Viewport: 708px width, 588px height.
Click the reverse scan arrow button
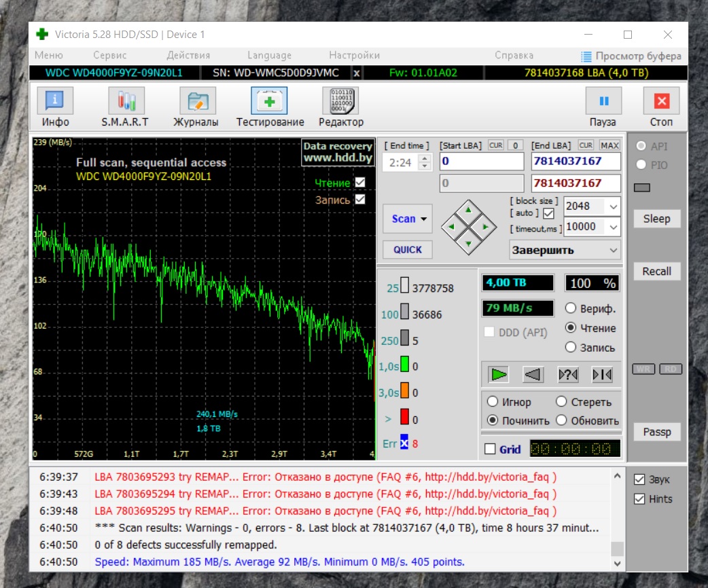pyautogui.click(x=533, y=374)
